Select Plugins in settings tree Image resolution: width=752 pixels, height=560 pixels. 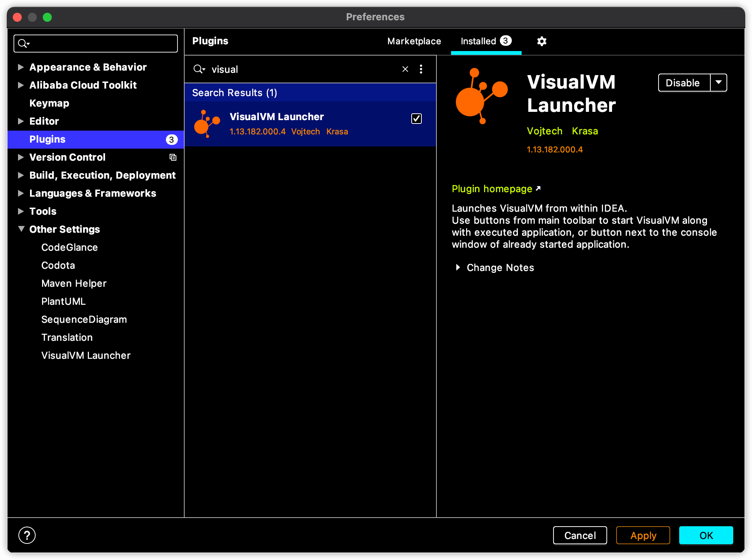(x=96, y=139)
